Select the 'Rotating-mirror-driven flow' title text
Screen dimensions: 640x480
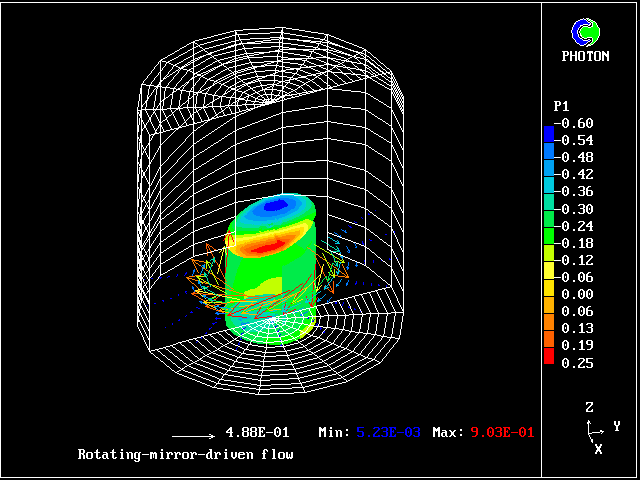(186, 455)
